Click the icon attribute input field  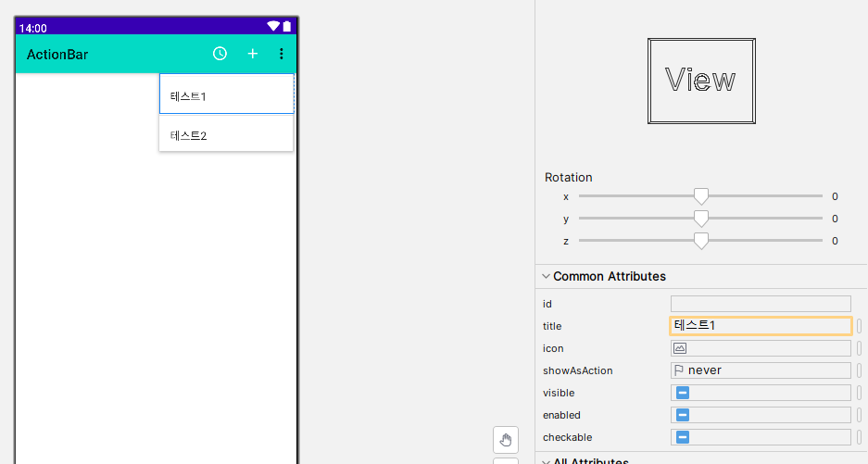pos(761,348)
